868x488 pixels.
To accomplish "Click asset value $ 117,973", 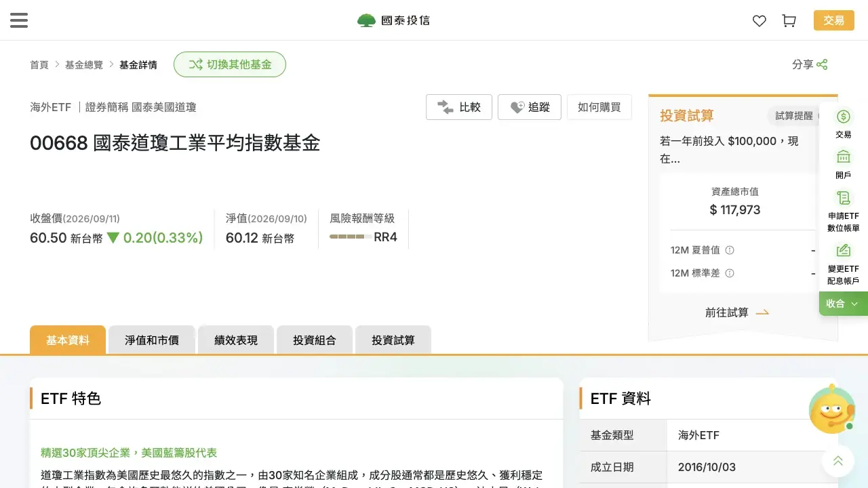I will pyautogui.click(x=735, y=210).
